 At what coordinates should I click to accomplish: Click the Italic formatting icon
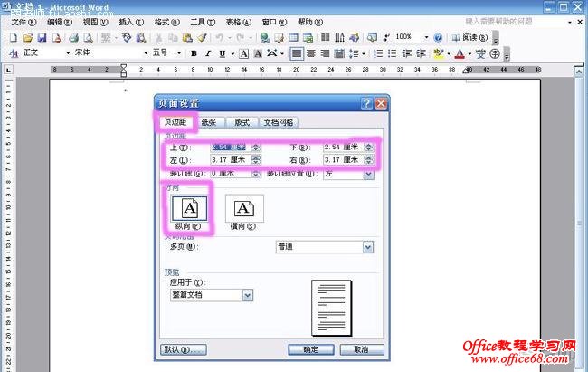208,53
